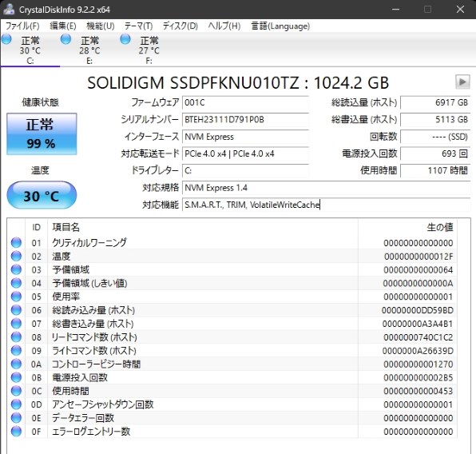476x454 pixels.
Task: Click the blue status orb for drive C:
Action: coord(6,39)
